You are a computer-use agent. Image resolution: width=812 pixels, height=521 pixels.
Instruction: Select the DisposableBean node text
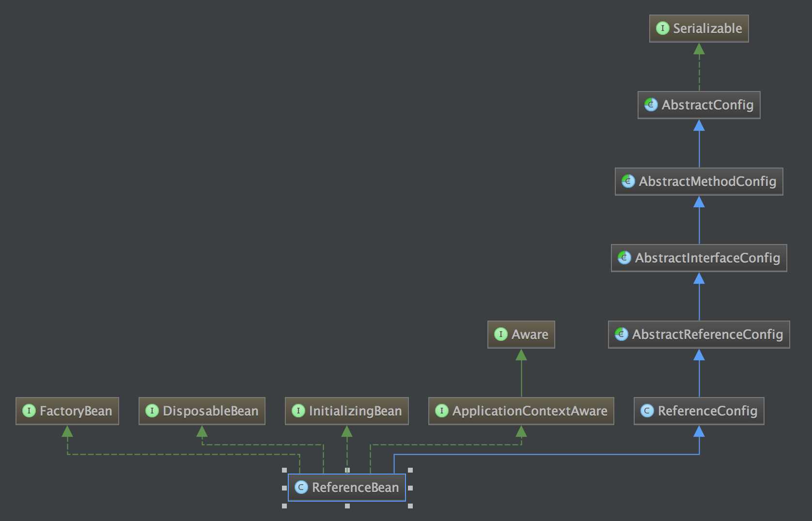tap(210, 411)
